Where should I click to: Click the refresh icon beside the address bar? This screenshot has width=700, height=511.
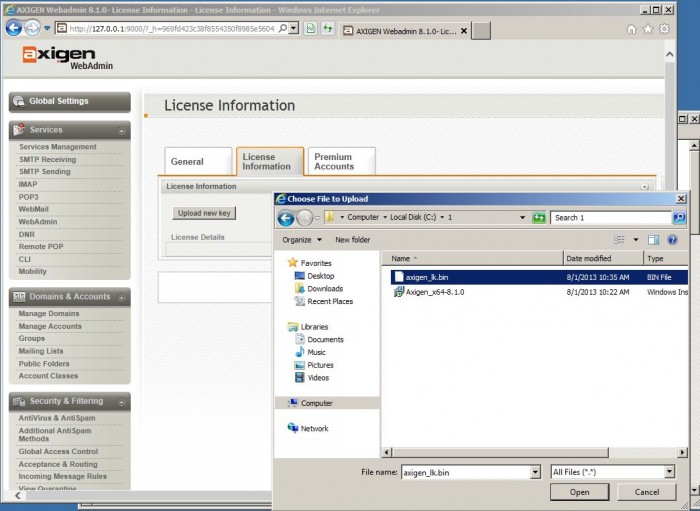tap(328, 29)
